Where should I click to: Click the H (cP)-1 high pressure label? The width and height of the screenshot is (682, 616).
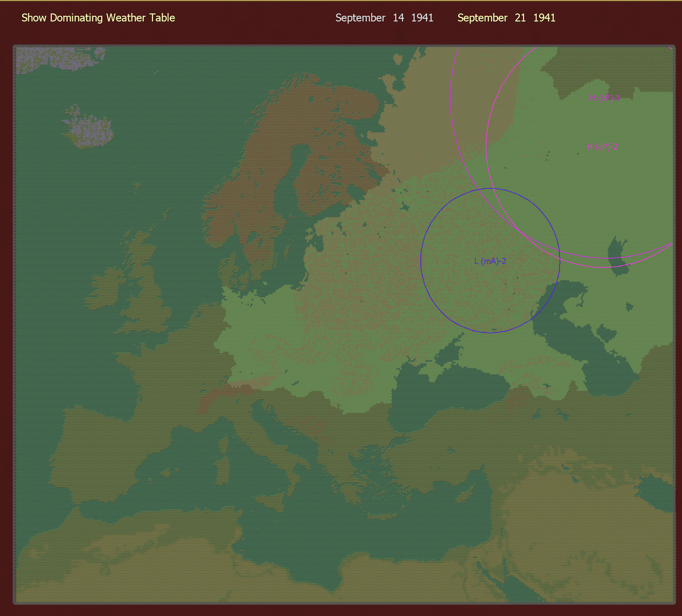(x=605, y=98)
